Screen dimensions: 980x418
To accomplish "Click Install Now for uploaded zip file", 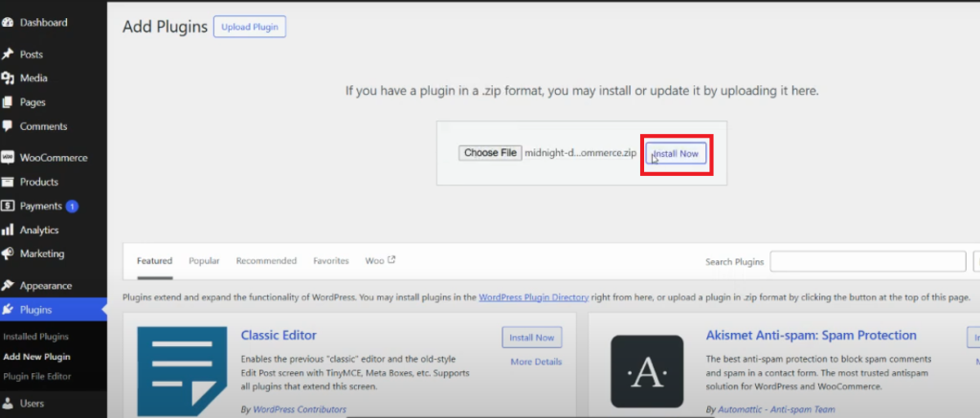I will tap(677, 153).
